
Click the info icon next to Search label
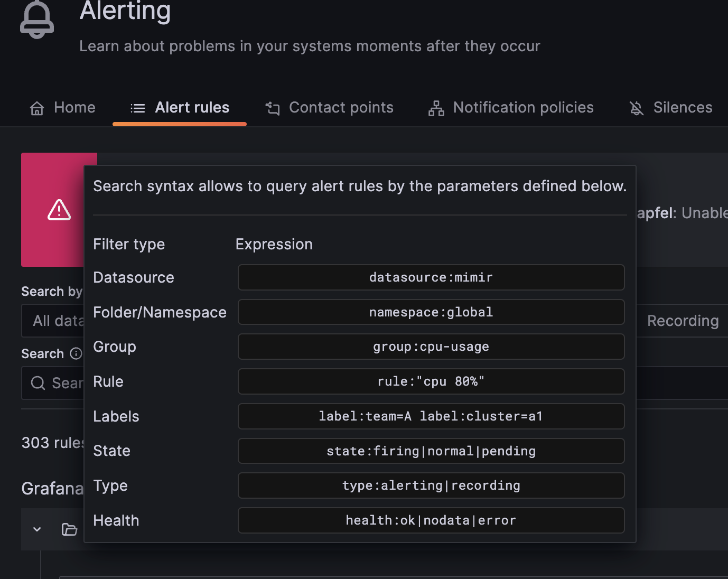pyautogui.click(x=76, y=353)
